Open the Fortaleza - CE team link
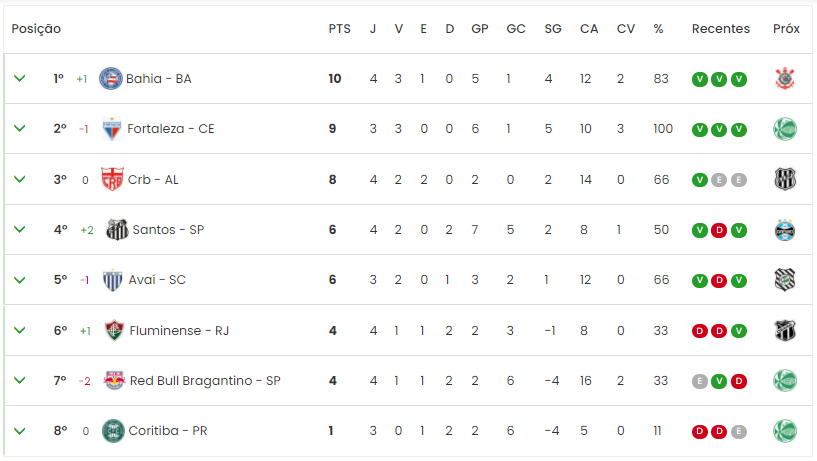The width and height of the screenshot is (817, 461). pyautogui.click(x=170, y=129)
